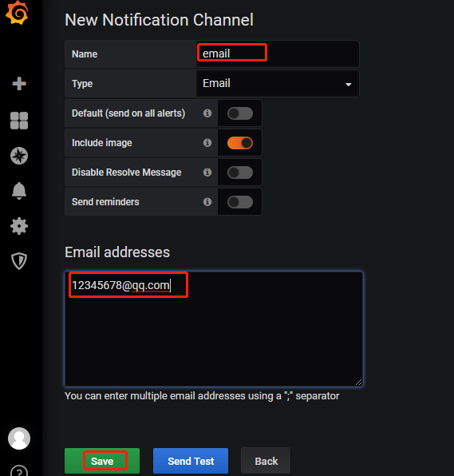
Task: Open the Explore compass icon
Action: pos(19,156)
